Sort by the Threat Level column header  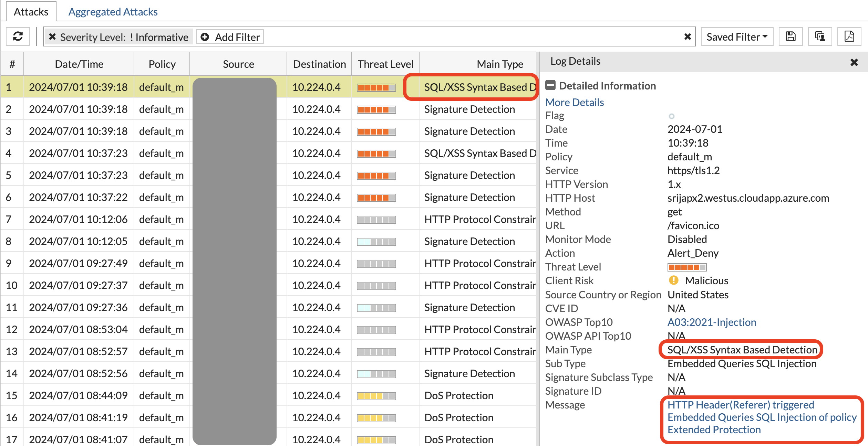point(385,64)
